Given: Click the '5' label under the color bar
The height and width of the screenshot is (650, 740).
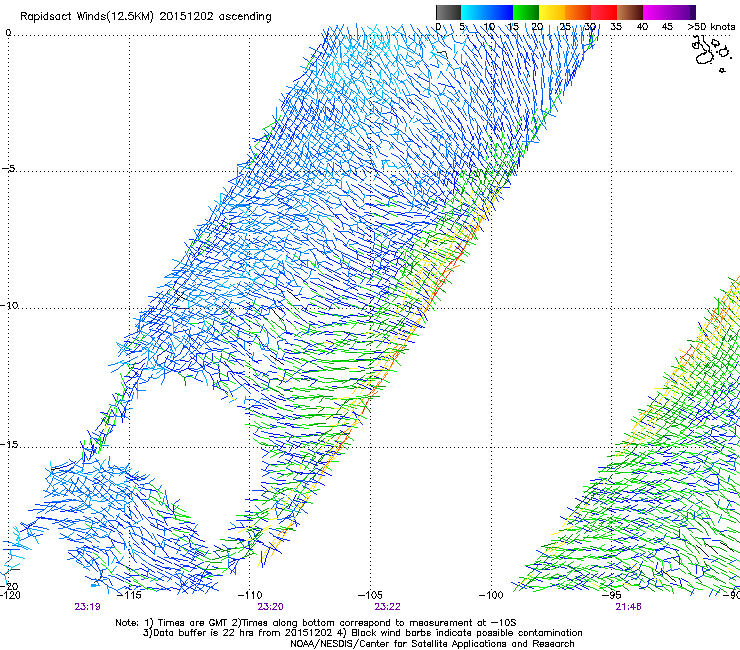Looking at the screenshot, I should 462,27.
